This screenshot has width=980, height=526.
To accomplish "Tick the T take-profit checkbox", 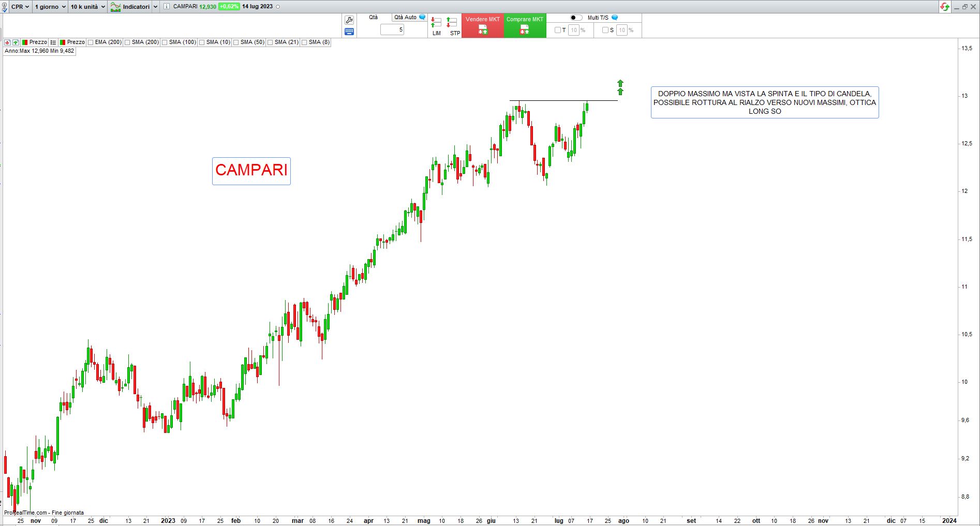I will 558,30.
